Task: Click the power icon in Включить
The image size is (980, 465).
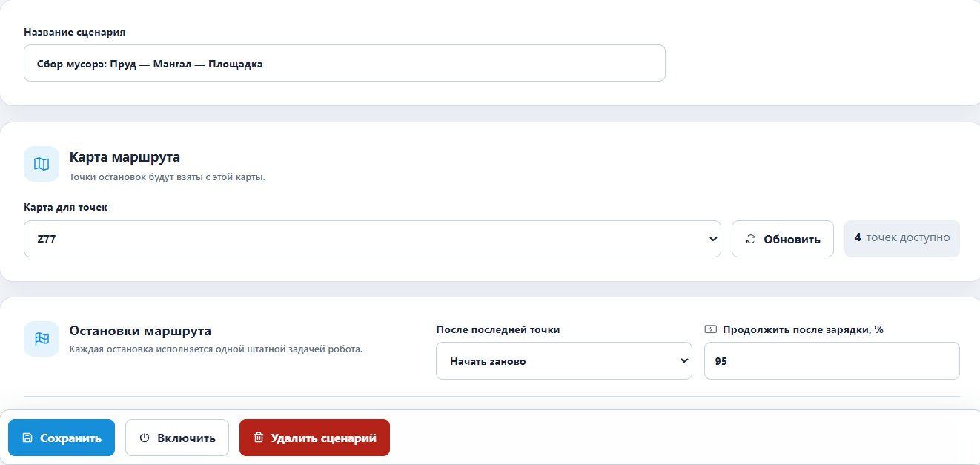Action: 145,438
